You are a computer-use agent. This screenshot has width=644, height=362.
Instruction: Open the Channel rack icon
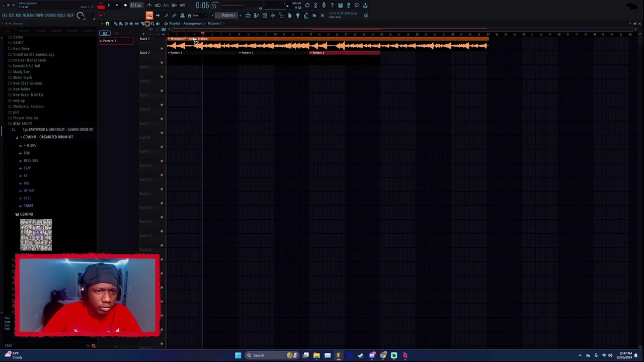[265, 16]
